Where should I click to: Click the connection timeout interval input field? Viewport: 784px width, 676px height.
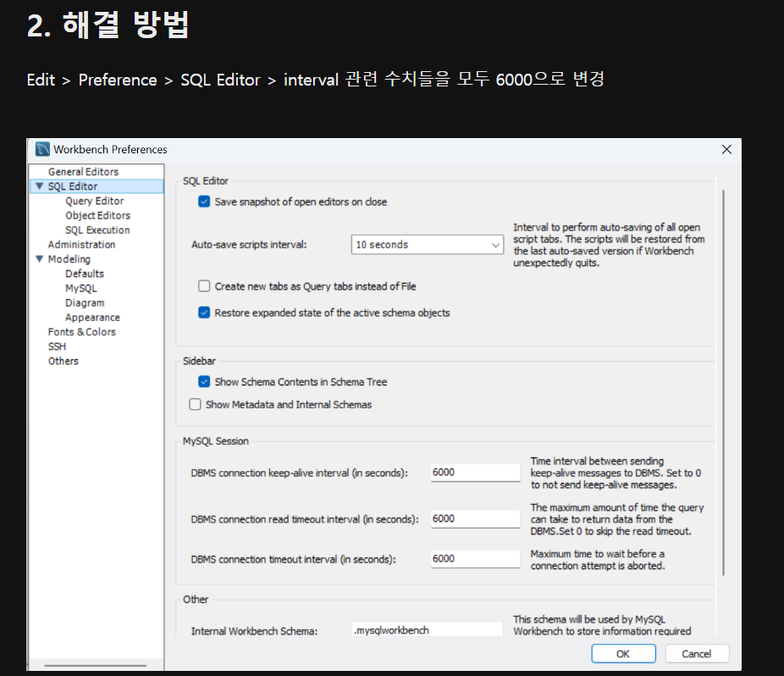coord(476,558)
